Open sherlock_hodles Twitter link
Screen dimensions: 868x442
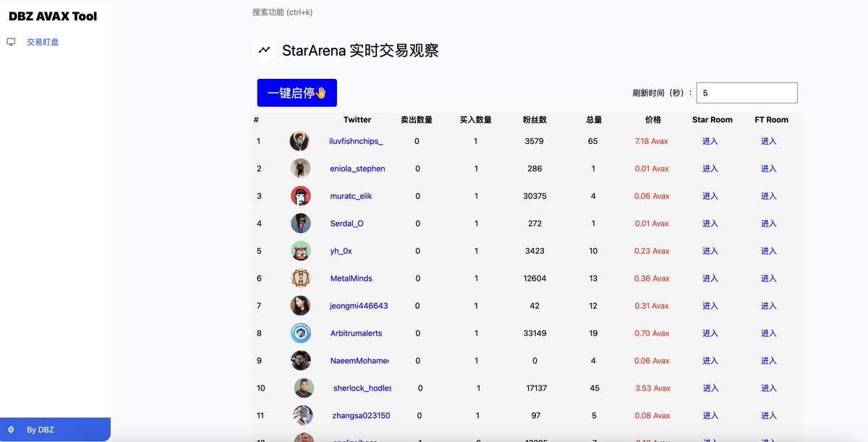pos(362,388)
